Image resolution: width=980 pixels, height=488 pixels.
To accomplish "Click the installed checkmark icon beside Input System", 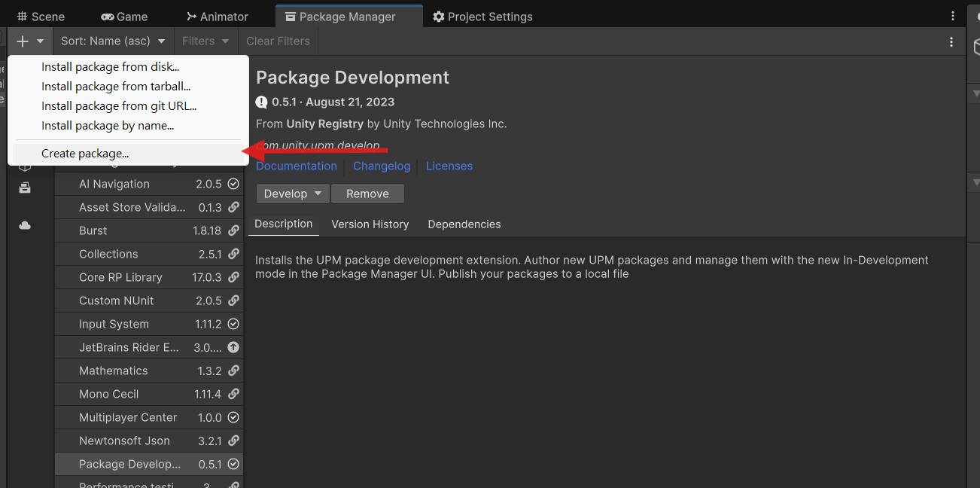I will click(x=233, y=324).
